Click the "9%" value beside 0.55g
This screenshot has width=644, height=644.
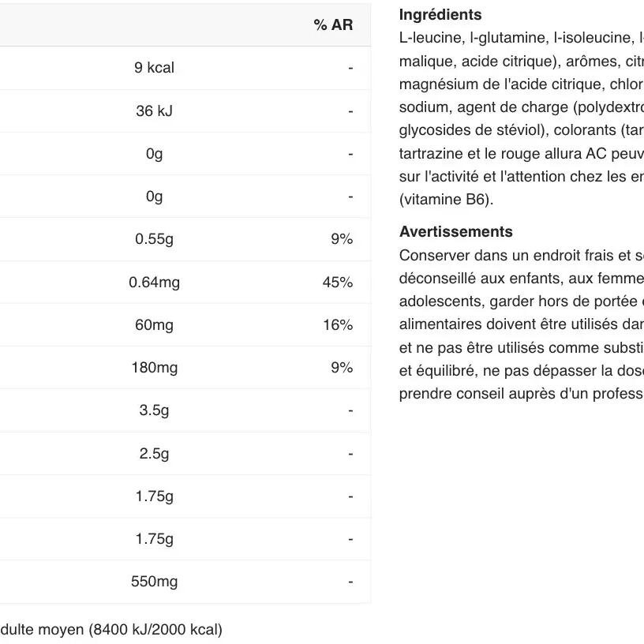pos(342,239)
